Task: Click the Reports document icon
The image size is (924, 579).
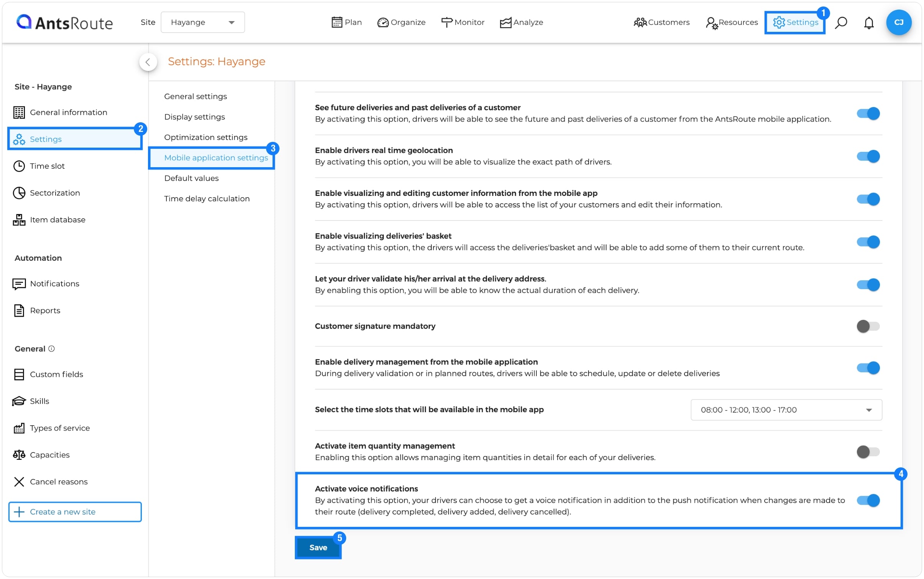Action: coord(19,311)
